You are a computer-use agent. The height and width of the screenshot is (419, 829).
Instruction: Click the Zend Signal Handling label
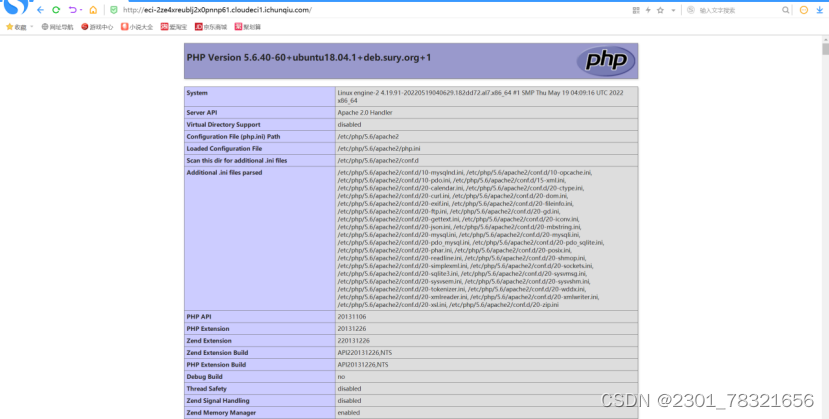pyautogui.click(x=218, y=401)
